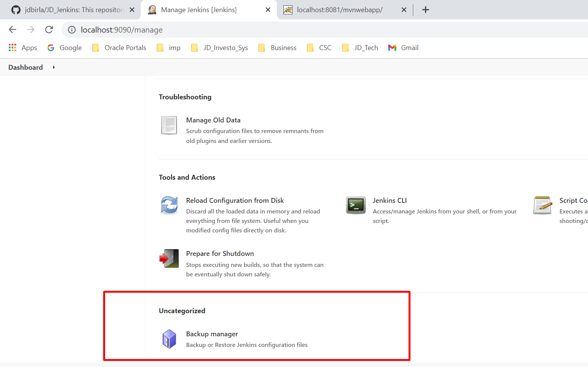Click the Troubleshooting section heading
This screenshot has width=588, height=367.
(x=185, y=97)
